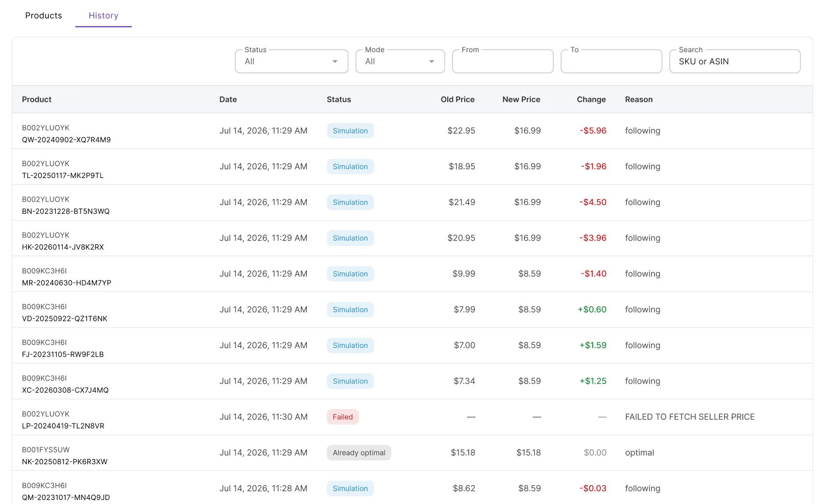Focus the To date field
Screen dimensions: 825x504
(x=611, y=61)
